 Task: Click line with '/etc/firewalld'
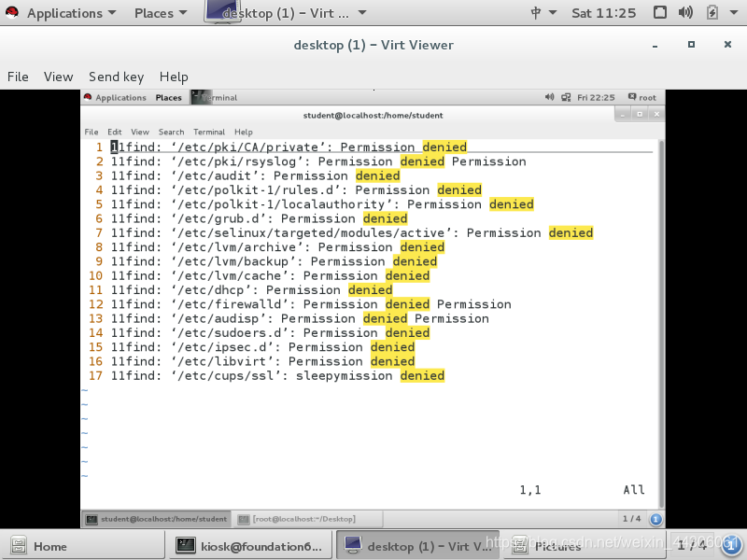point(311,304)
